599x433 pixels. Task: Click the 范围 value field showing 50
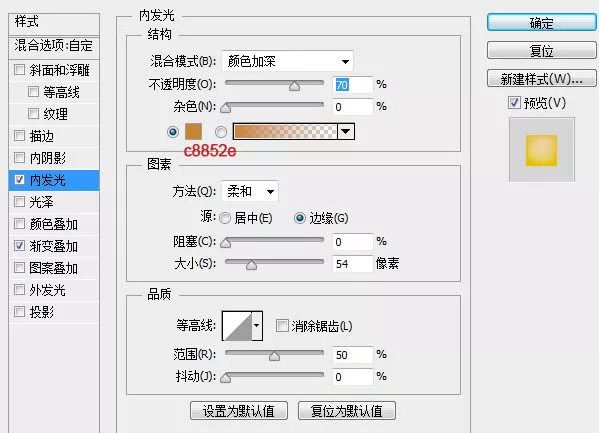click(x=352, y=355)
